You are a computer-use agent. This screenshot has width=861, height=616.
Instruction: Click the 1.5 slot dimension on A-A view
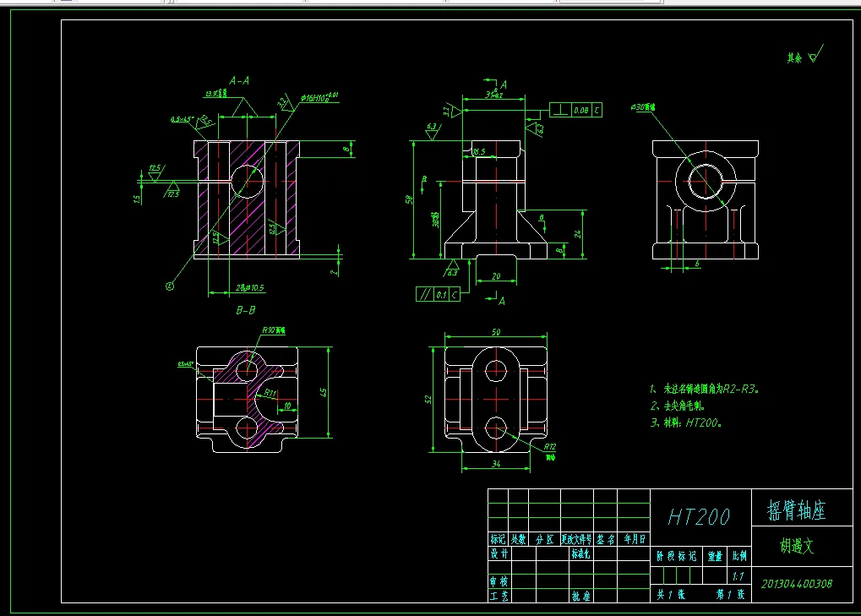[x=137, y=199]
